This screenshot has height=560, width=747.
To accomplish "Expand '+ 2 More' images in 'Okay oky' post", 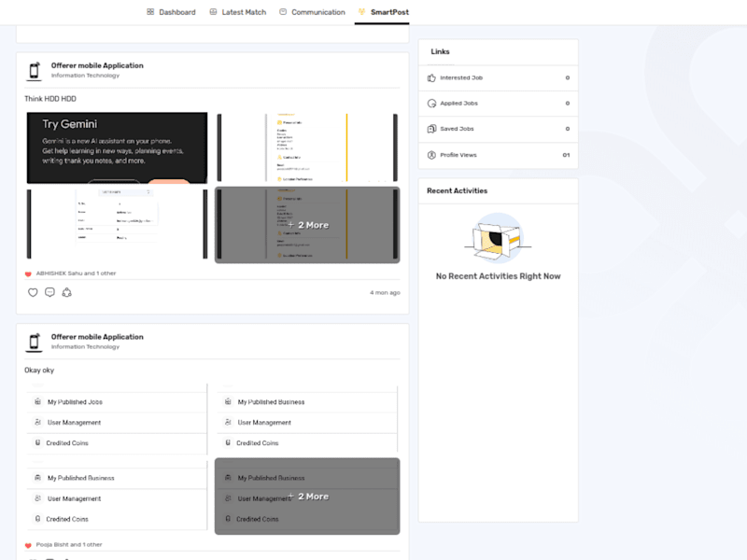I will tap(307, 497).
